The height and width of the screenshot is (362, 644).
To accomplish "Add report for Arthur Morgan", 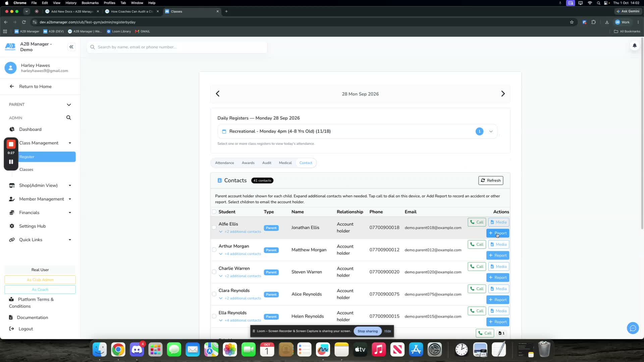I will pyautogui.click(x=498, y=255).
